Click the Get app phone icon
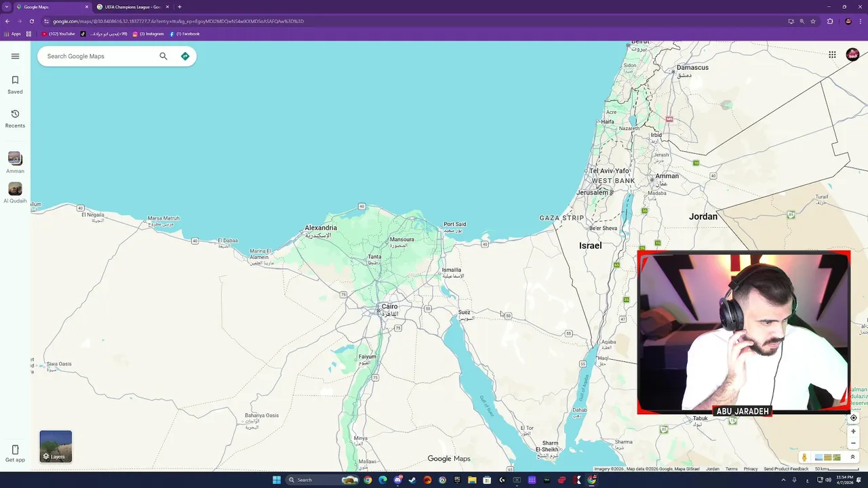 pyautogui.click(x=15, y=450)
